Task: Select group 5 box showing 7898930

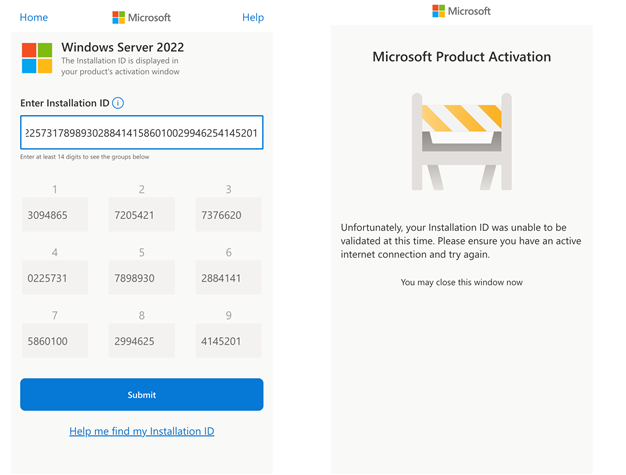Action: click(x=142, y=278)
